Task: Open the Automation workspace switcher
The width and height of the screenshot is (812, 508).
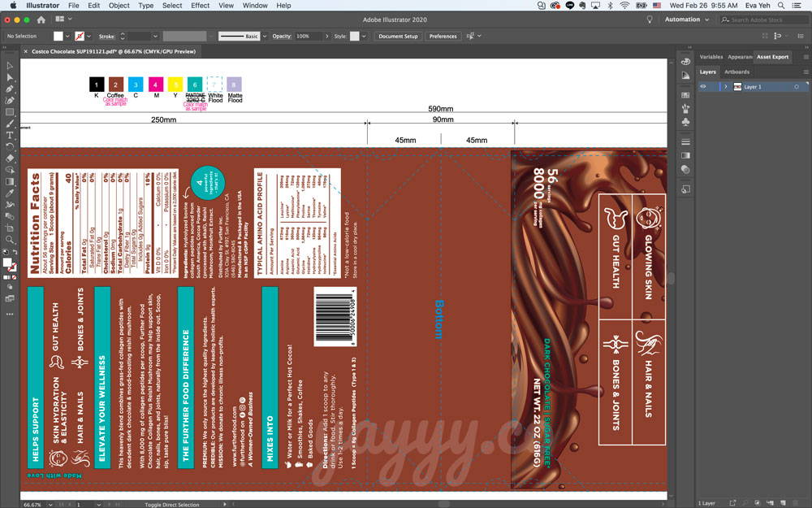Action: pyautogui.click(x=687, y=20)
